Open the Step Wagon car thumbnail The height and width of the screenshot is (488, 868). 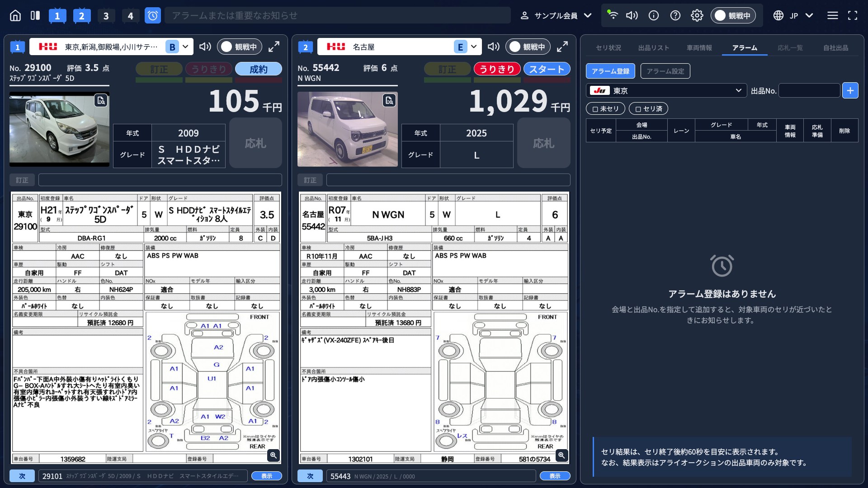coord(59,129)
